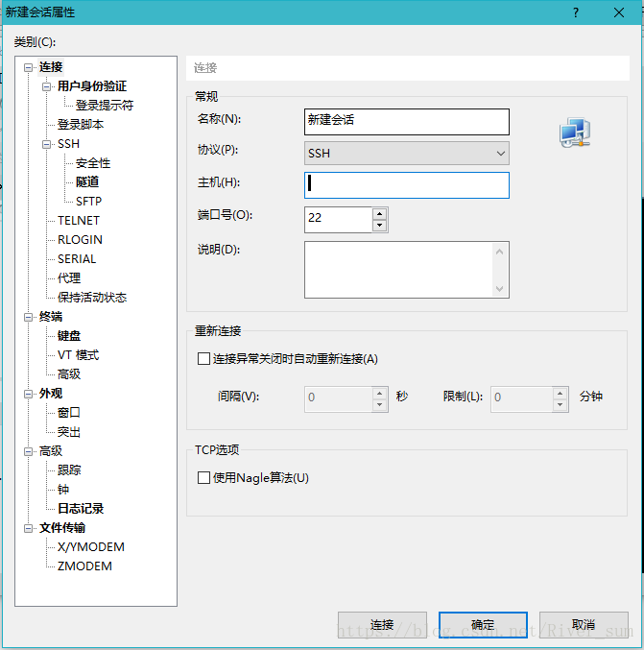Select 外观 tree item
This screenshot has width=644, height=650.
pyautogui.click(x=51, y=394)
